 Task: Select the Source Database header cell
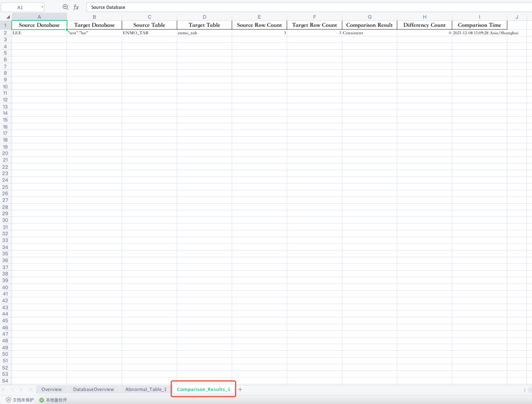point(39,25)
